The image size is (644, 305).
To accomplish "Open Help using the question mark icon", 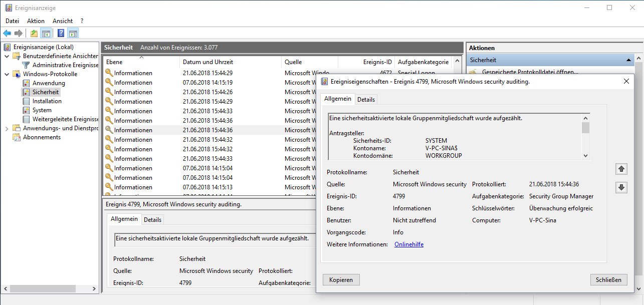I will coord(61,33).
